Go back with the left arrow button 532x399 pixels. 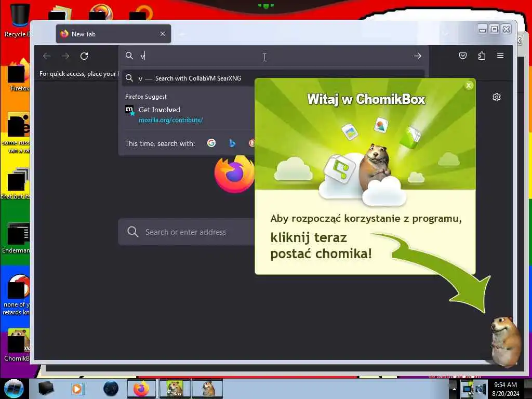tap(46, 56)
